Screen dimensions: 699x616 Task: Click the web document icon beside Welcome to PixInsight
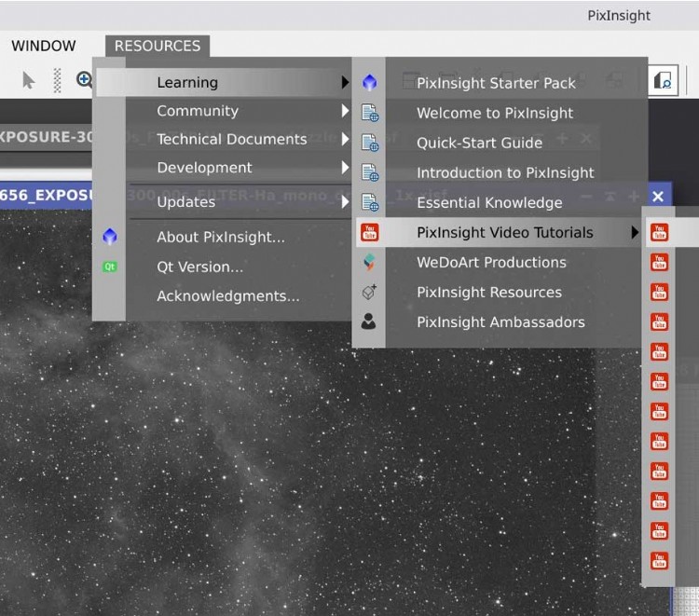370,113
